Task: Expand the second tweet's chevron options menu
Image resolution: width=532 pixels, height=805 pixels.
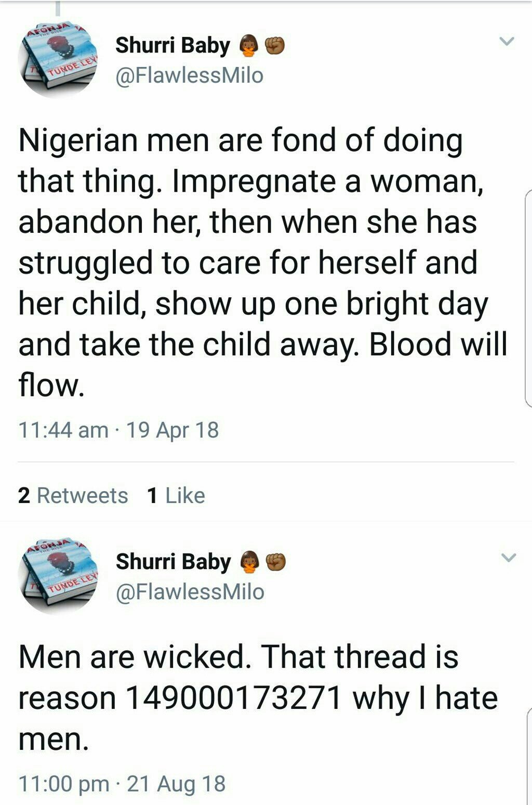Action: [508, 558]
